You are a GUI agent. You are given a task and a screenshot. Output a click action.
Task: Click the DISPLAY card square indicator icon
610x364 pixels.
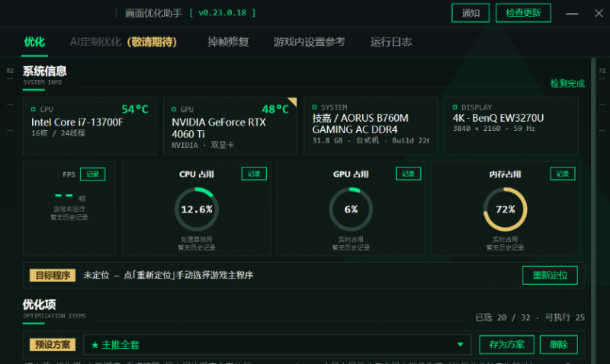tap(454, 107)
